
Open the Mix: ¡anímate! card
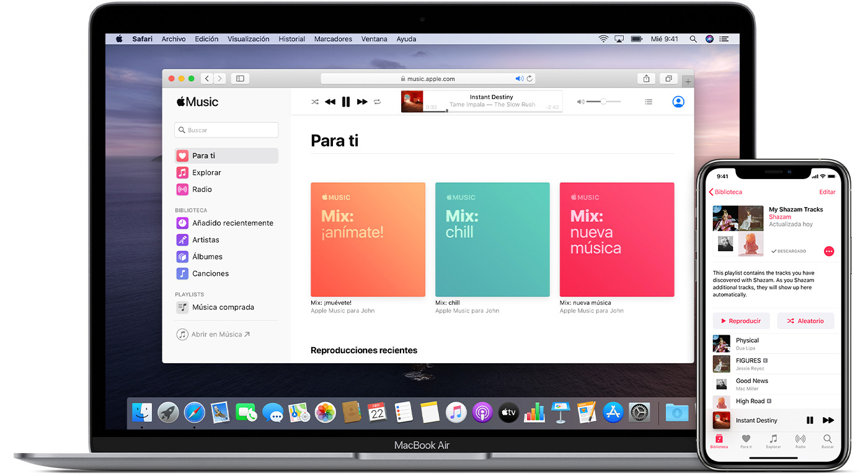[x=368, y=239]
